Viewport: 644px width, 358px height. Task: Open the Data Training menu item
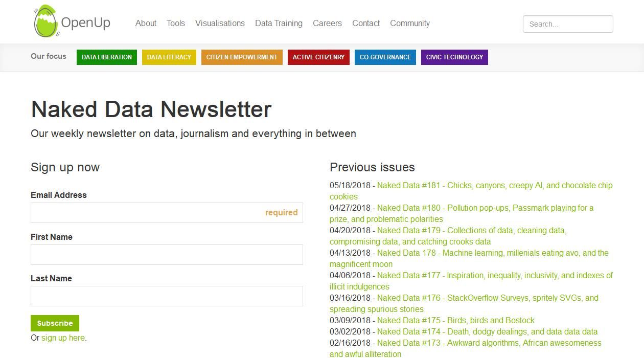(x=279, y=24)
